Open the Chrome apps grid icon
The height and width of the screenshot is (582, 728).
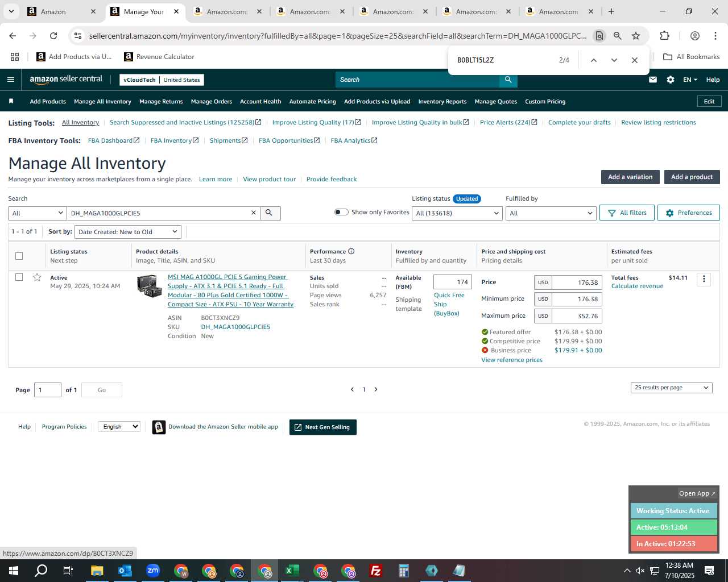(x=15, y=57)
